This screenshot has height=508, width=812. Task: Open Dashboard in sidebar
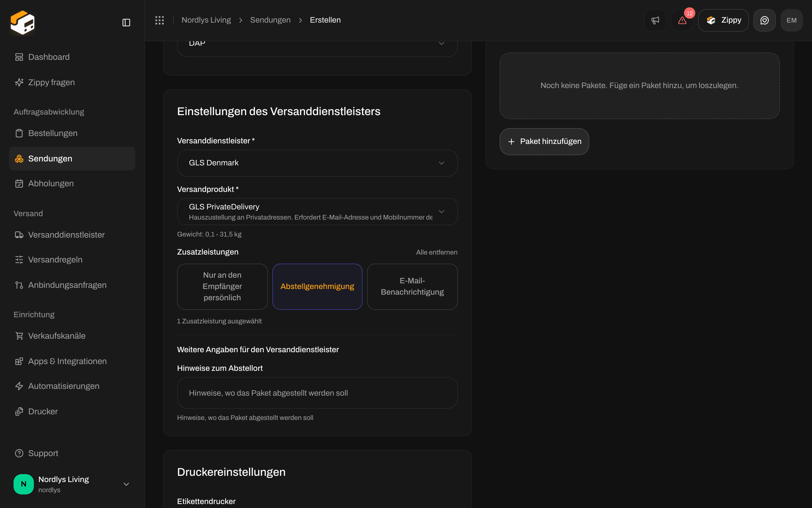pos(72,57)
